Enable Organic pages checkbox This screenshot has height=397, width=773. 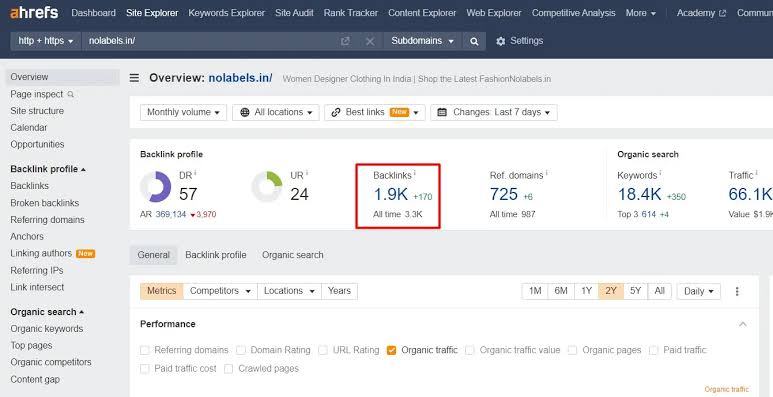tap(572, 350)
